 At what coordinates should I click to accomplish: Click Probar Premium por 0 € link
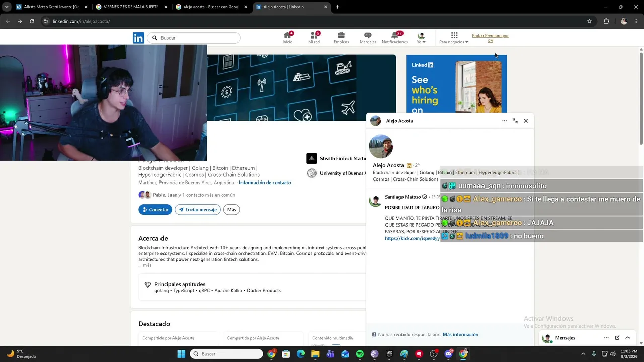(490, 38)
